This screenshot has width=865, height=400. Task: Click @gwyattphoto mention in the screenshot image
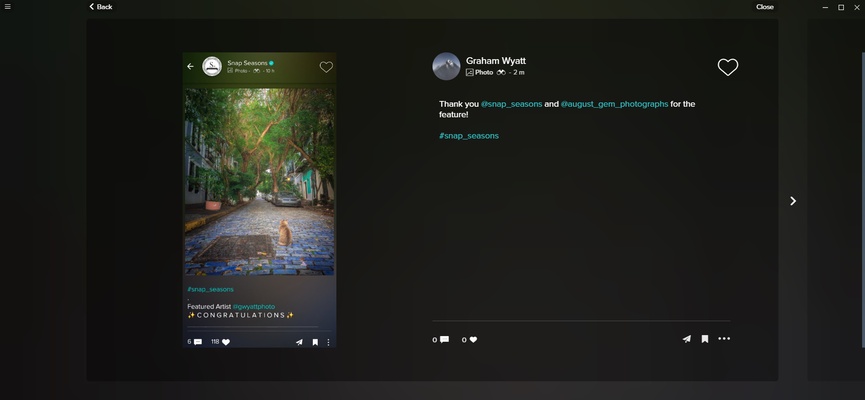pos(254,306)
